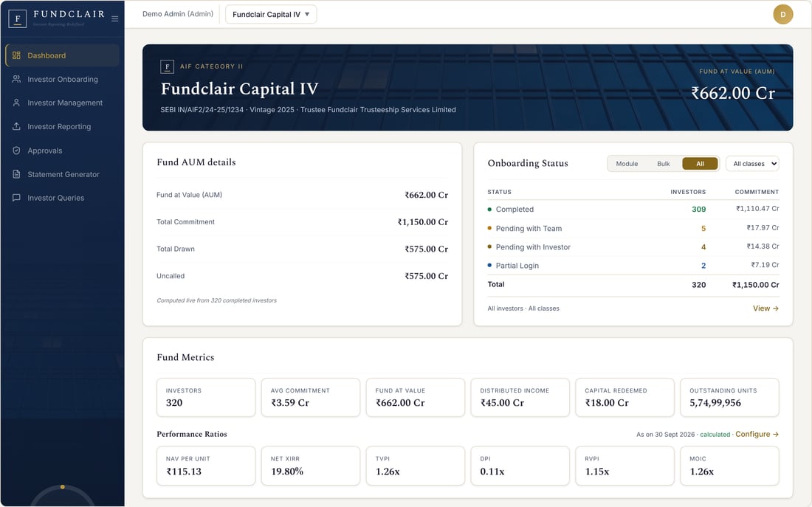This screenshot has height=507, width=812.
Task: Click the SEBI registration line in banner
Action: (308, 110)
